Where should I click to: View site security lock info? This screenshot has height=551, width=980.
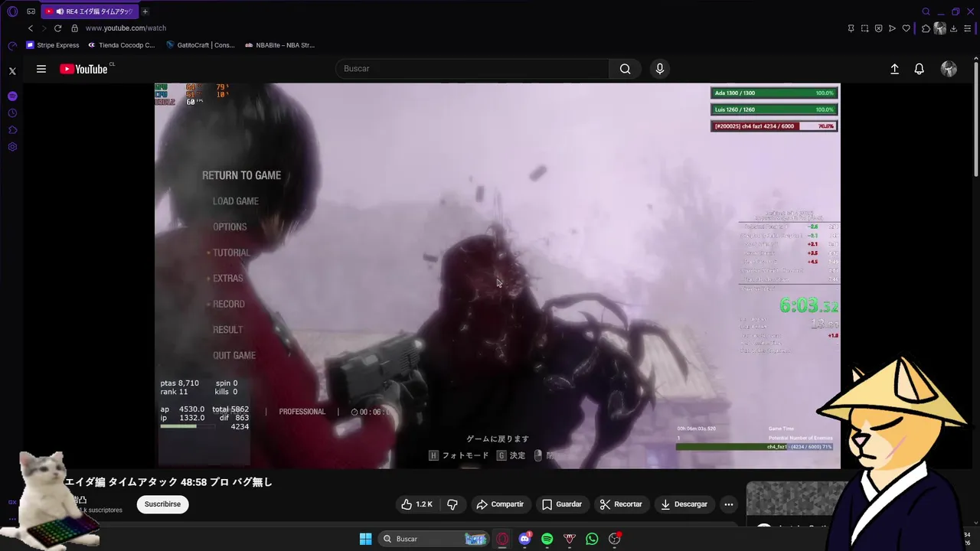tap(74, 28)
